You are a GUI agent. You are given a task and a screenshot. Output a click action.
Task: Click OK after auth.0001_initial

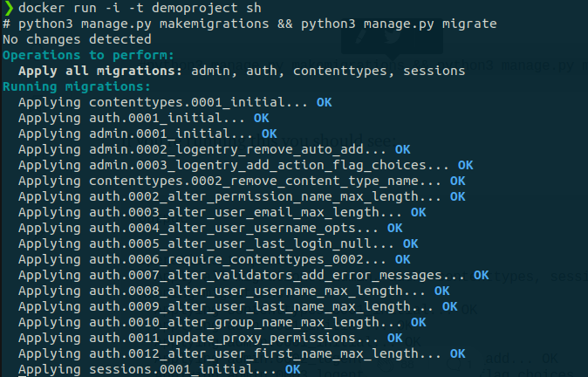tap(262, 118)
